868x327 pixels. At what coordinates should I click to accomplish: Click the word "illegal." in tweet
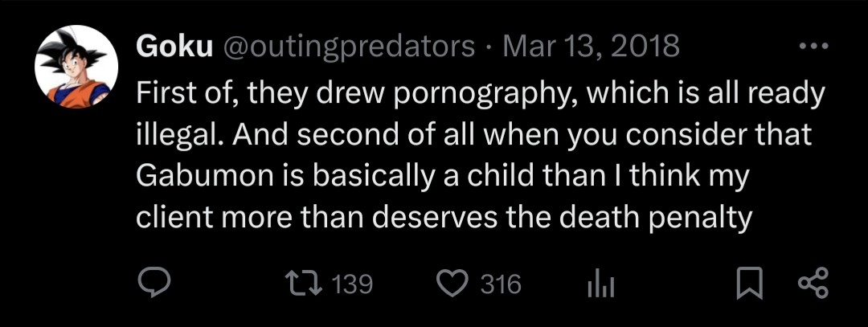182,135
